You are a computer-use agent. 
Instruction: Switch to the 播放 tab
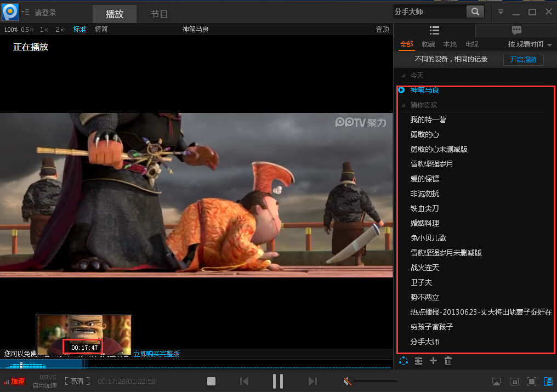(x=115, y=14)
